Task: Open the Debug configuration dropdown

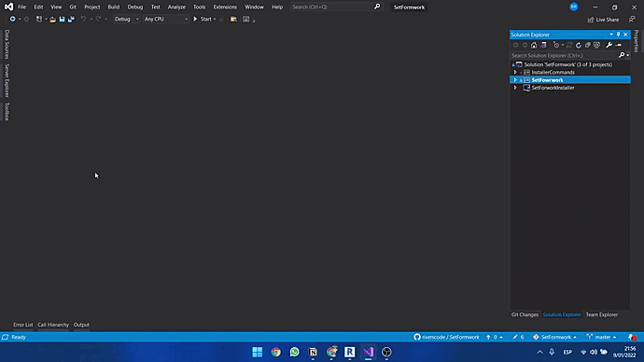Action: tap(126, 19)
